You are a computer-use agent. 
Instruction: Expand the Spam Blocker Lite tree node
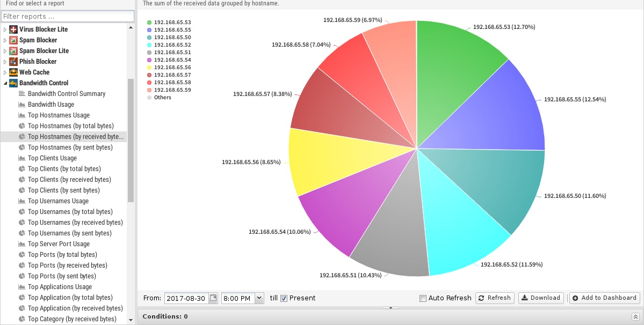(5, 51)
